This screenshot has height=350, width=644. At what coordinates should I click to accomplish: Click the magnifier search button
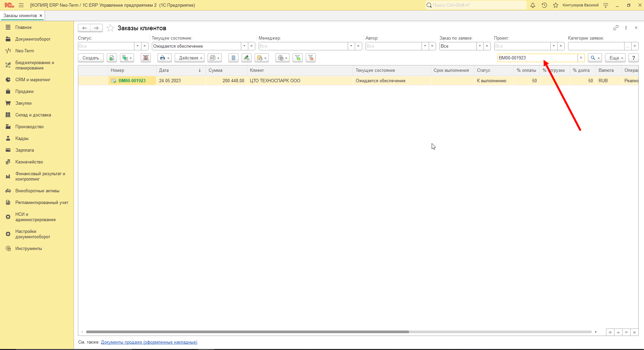pyautogui.click(x=595, y=58)
